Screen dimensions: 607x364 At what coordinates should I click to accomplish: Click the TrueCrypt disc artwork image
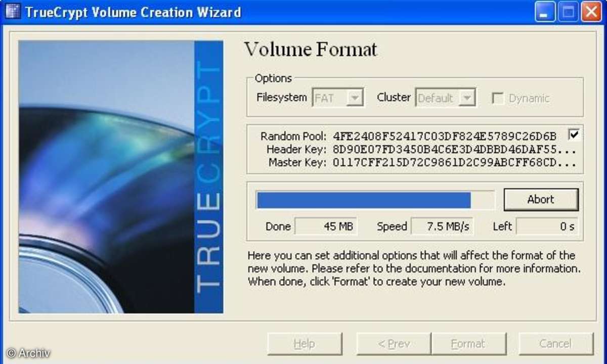tap(121, 177)
